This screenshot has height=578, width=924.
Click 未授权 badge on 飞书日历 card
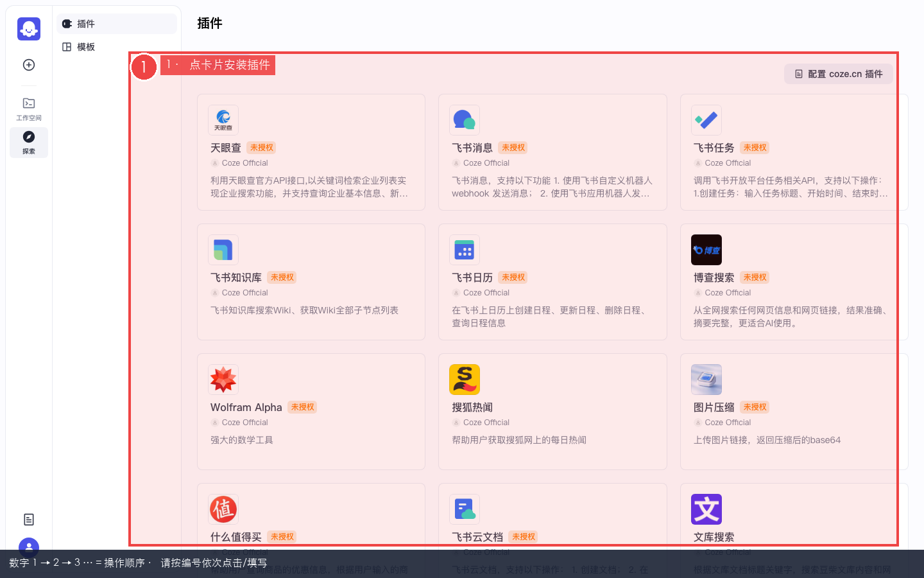tap(513, 277)
